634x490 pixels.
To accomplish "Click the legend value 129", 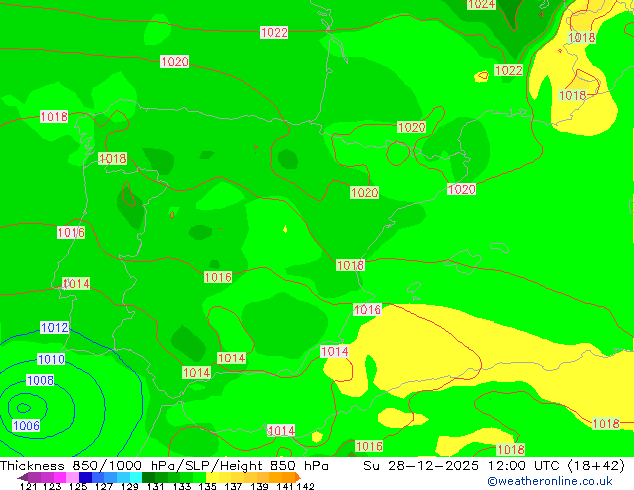I will coord(129,486).
